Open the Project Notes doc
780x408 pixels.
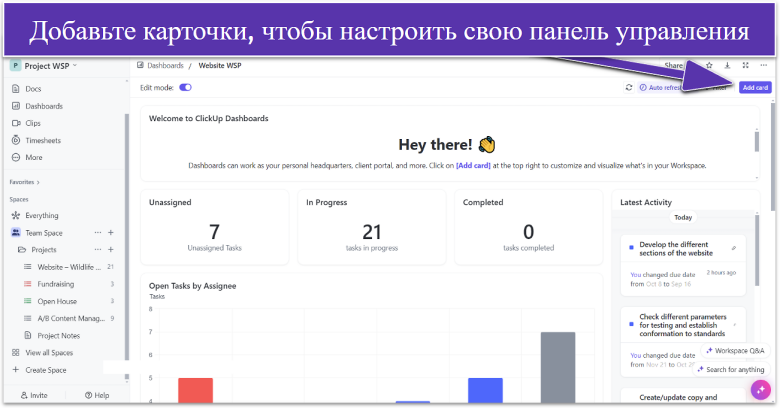point(59,336)
